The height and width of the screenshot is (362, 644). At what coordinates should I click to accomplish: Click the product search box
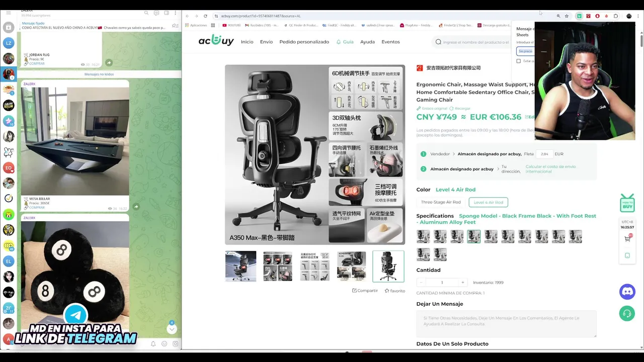473,42
